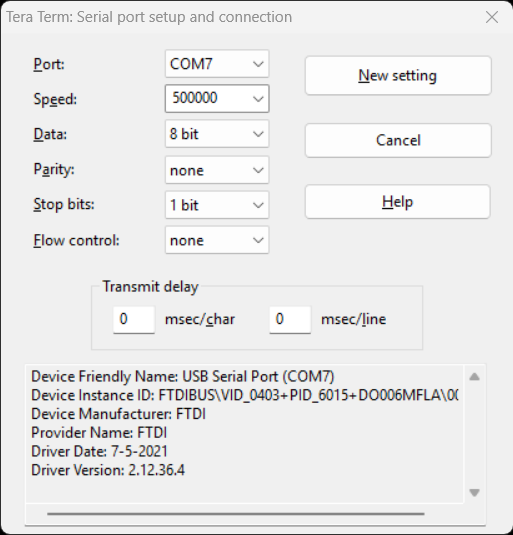513x535 pixels.
Task: Open the Stop bits dropdown
Action: pos(217,205)
